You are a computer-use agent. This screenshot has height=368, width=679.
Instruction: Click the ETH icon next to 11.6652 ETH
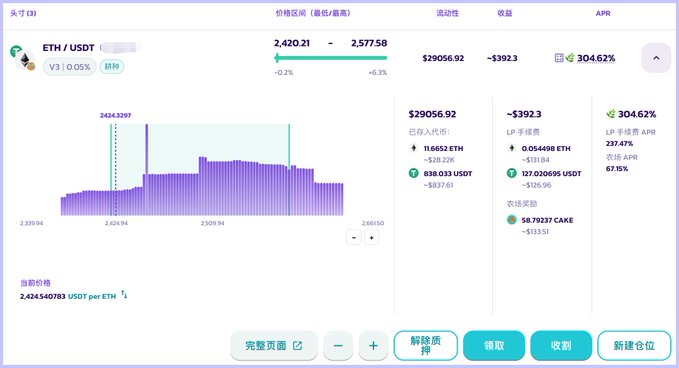[x=414, y=148]
